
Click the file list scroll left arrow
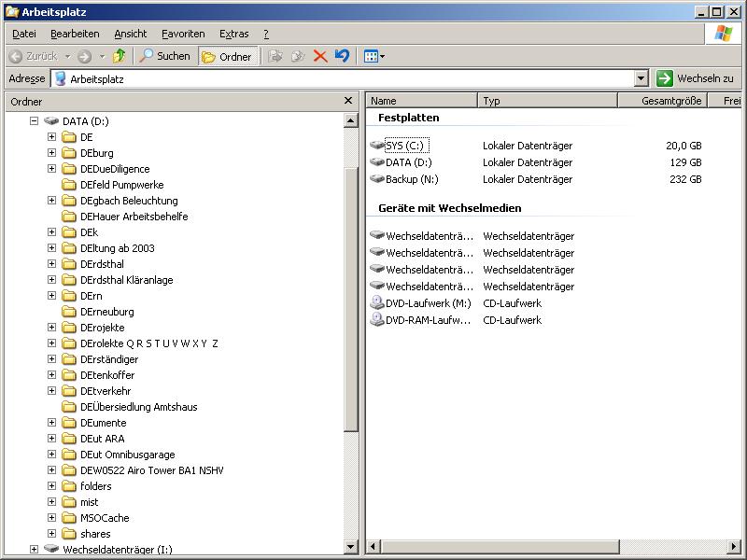coord(373,547)
